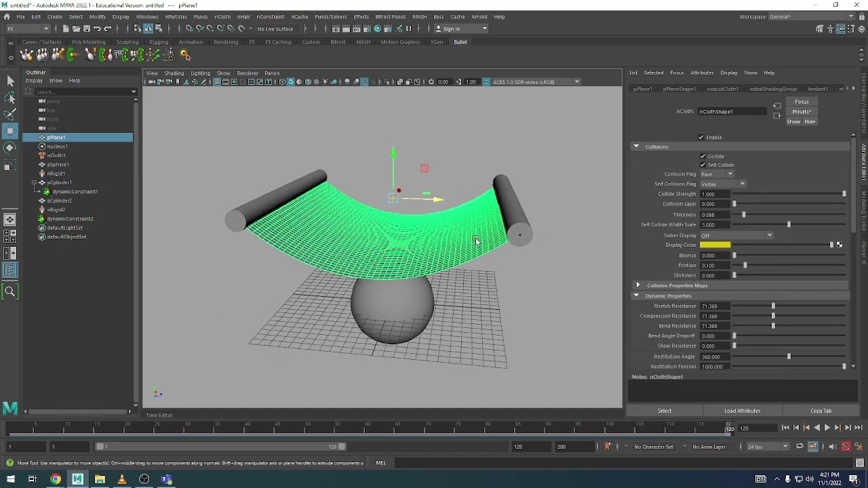Click the search magnifier icon in left sidebar
Viewport: 868px width, 488px height.
(10, 292)
